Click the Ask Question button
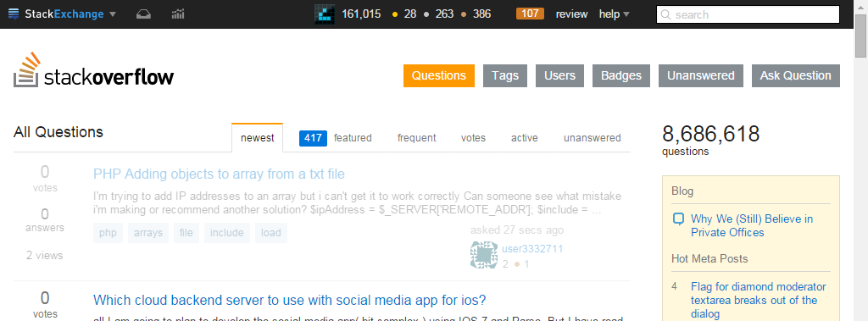Image resolution: width=868 pixels, height=321 pixels. 795,76
